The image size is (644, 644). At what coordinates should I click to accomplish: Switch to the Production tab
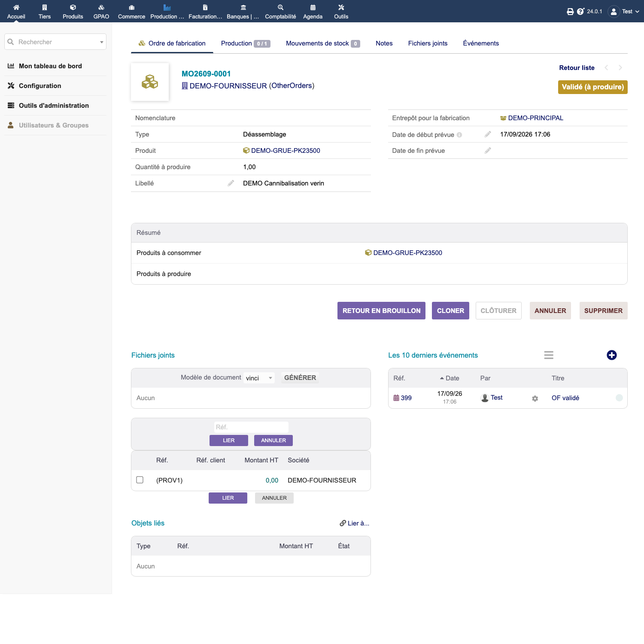(x=246, y=43)
